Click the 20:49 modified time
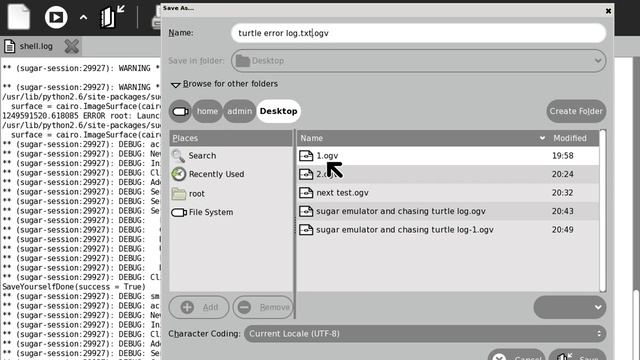The width and height of the screenshot is (640, 360). 562,229
